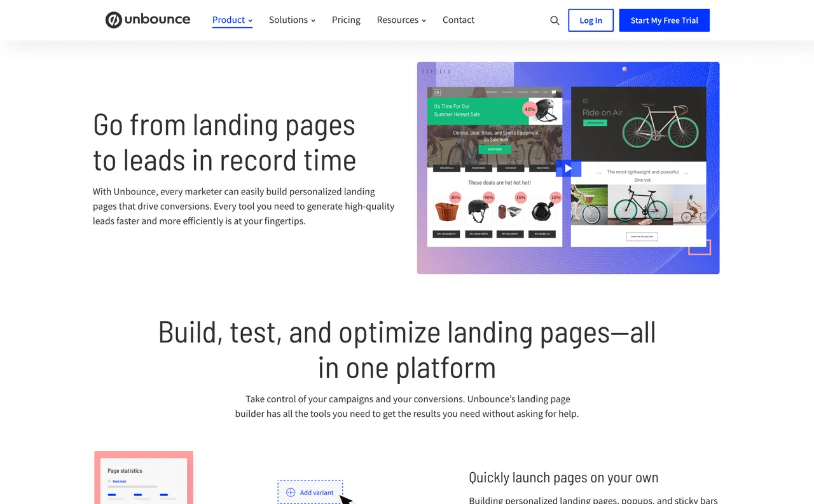
Task: Open search using the magnifying glass icon
Action: pyautogui.click(x=555, y=20)
